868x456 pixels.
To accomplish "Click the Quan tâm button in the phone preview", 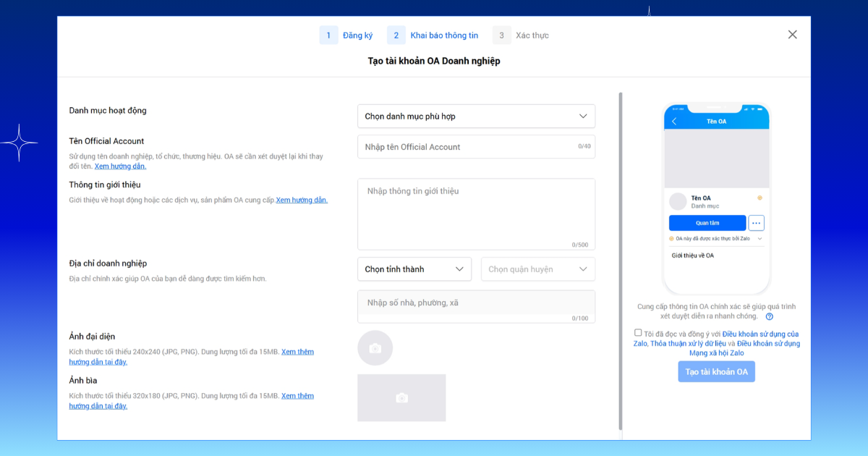I will pos(707,223).
